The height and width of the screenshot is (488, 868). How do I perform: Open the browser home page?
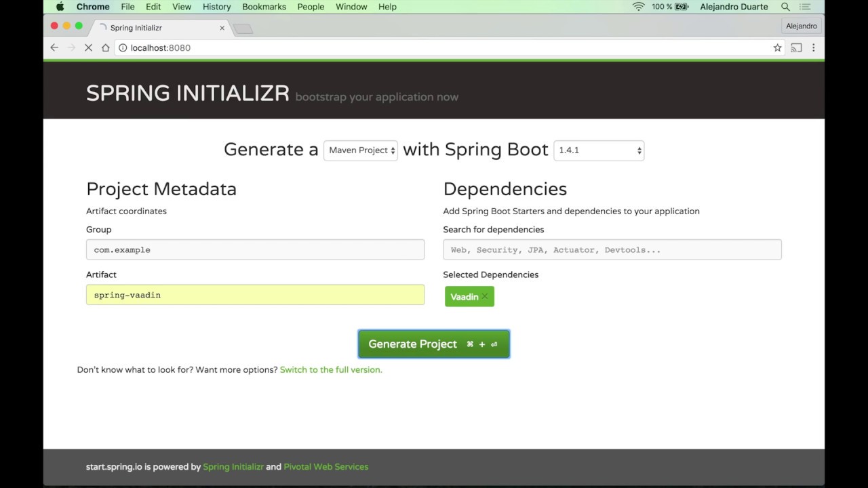[105, 47]
